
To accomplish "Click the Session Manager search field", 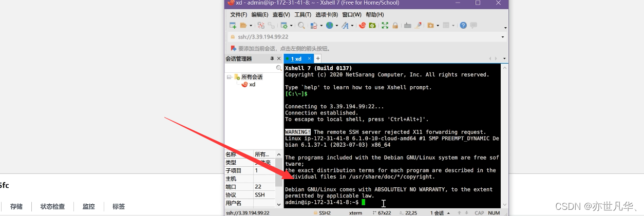I will (250, 68).
